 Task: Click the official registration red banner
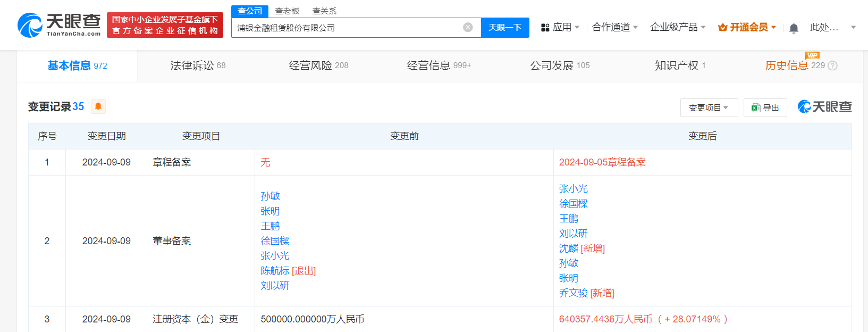tap(165, 25)
